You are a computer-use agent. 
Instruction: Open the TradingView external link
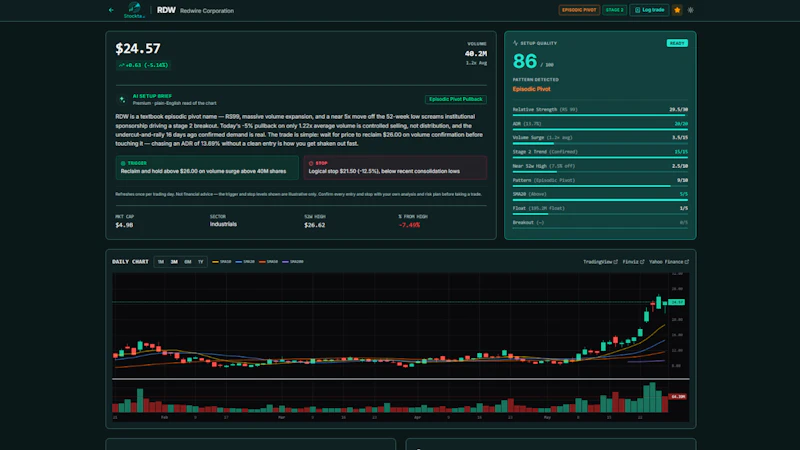600,262
